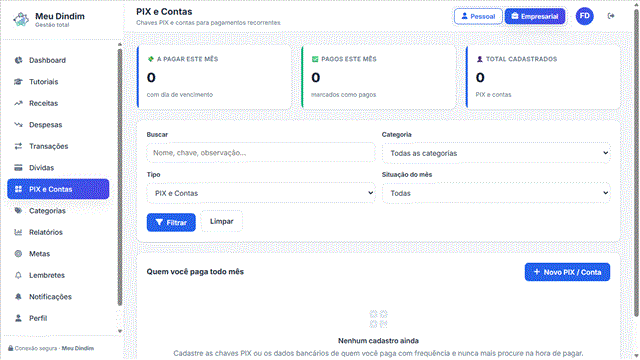This screenshot has height=360, width=640.
Task: Open Receitas menu item
Action: pos(58,103)
